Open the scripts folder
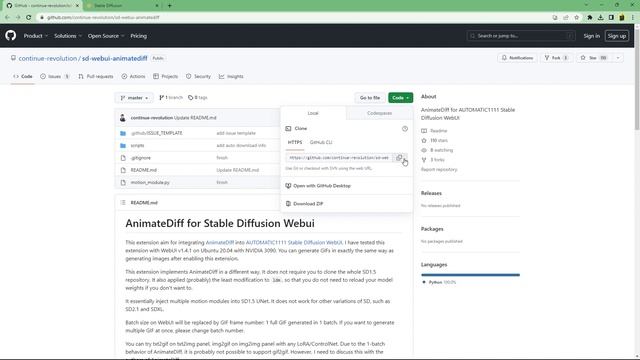 tap(138, 145)
